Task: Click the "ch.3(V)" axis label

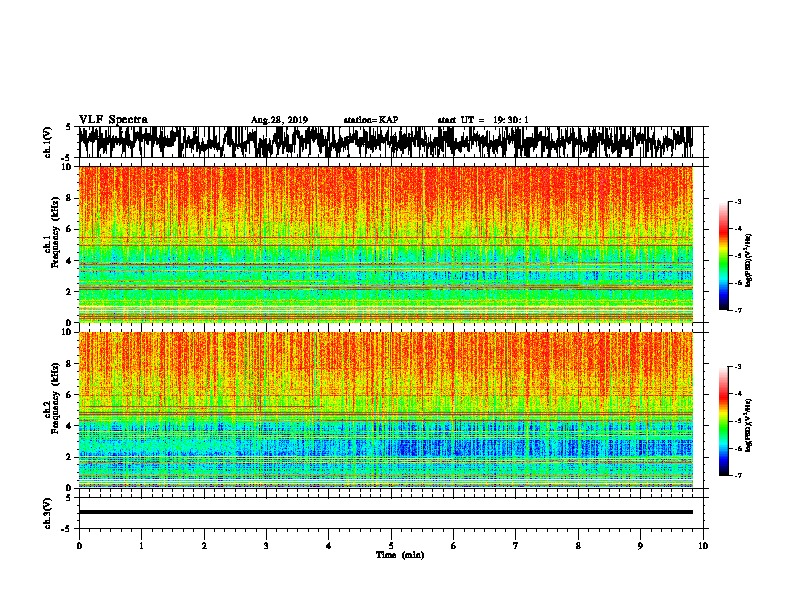Action: [47, 513]
